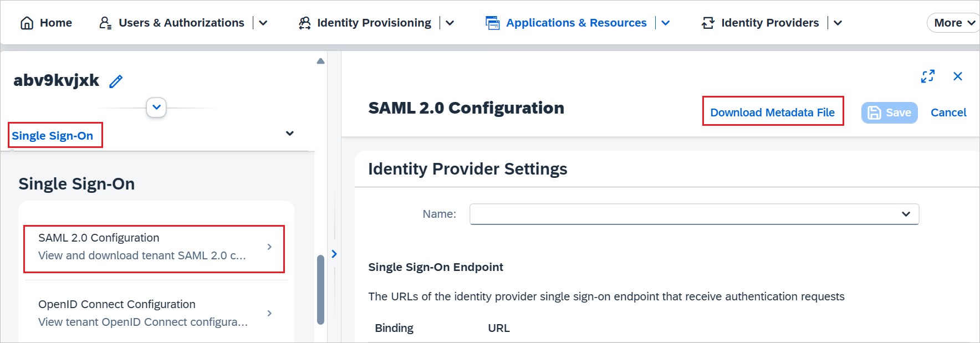Close the SAML 2.0 Configuration panel

click(957, 76)
